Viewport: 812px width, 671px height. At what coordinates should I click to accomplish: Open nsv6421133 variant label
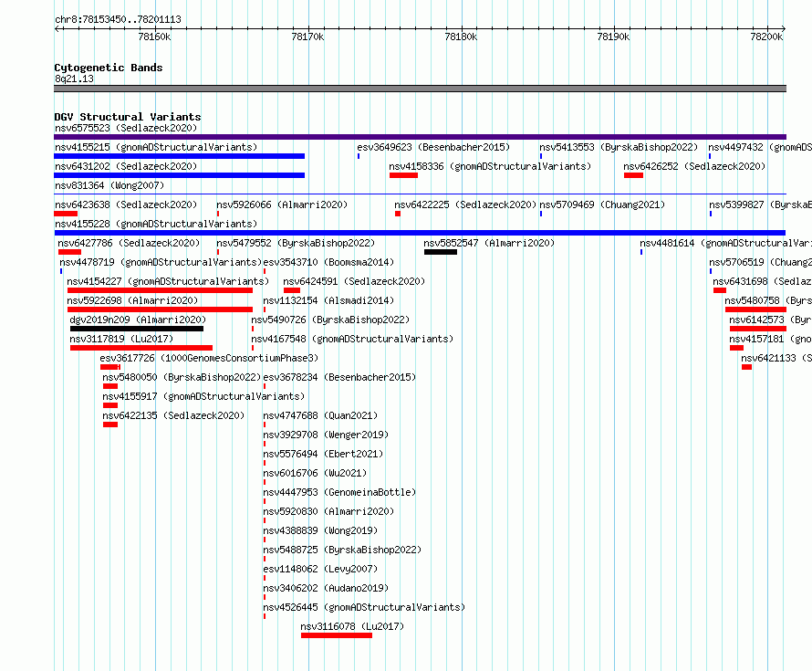[776, 358]
